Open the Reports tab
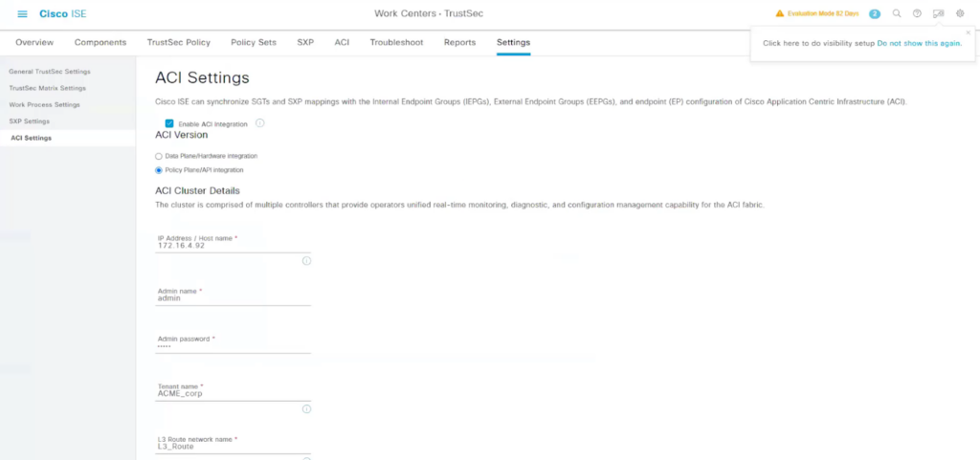Screen dimensions: 980x460 [460, 42]
